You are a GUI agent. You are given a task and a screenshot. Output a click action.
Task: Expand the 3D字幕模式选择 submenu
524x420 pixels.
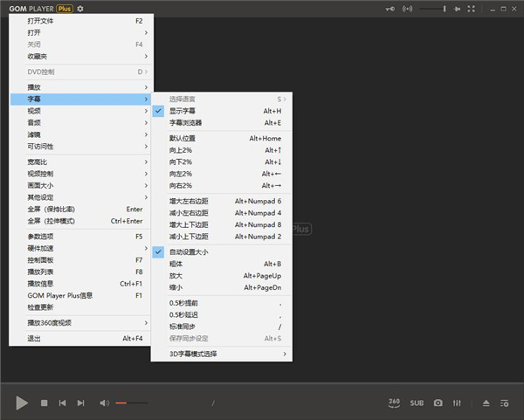coord(222,354)
